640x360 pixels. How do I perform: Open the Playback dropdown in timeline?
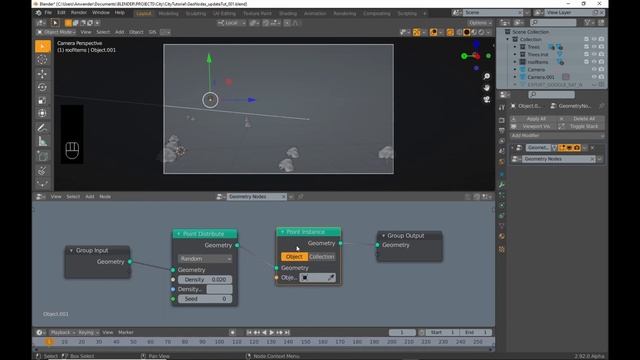pyautogui.click(x=62, y=333)
